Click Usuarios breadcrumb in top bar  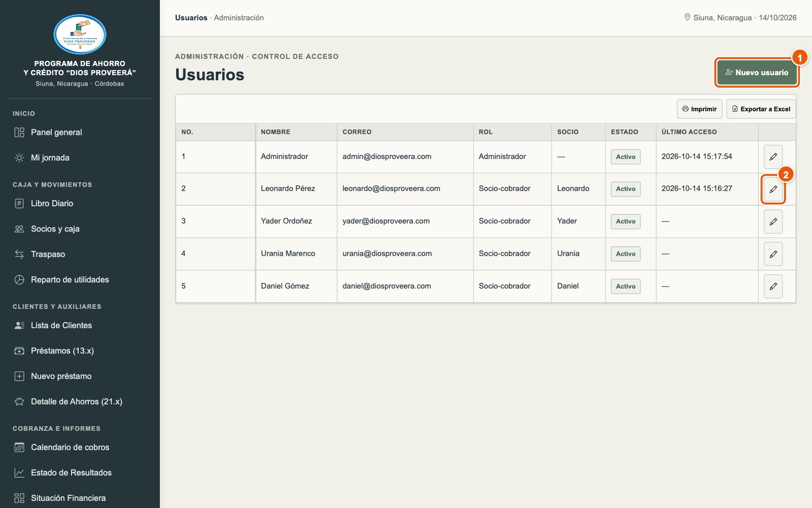pyautogui.click(x=191, y=18)
